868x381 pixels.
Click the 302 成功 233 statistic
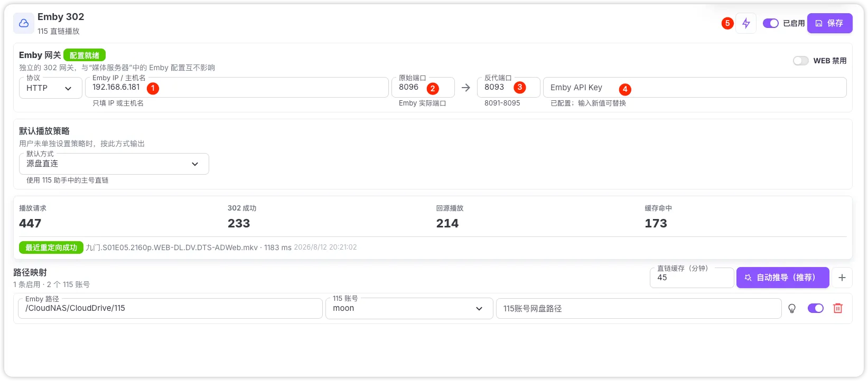[242, 217]
